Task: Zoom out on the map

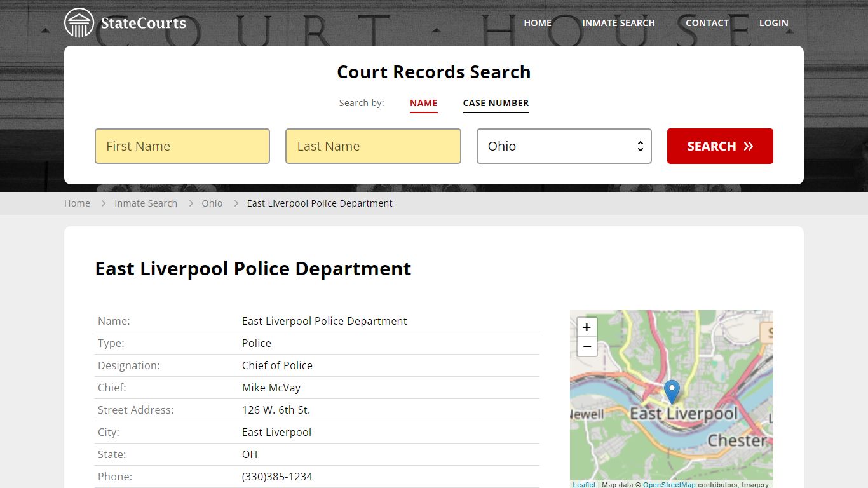Action: tap(587, 347)
